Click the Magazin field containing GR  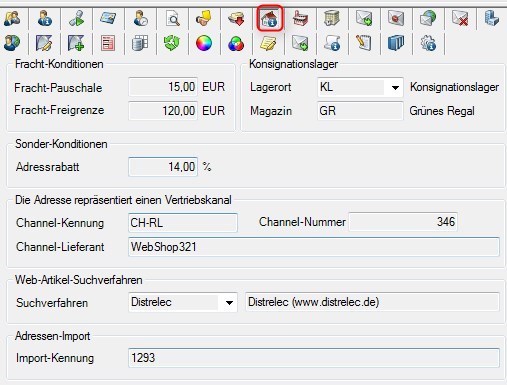(x=360, y=111)
